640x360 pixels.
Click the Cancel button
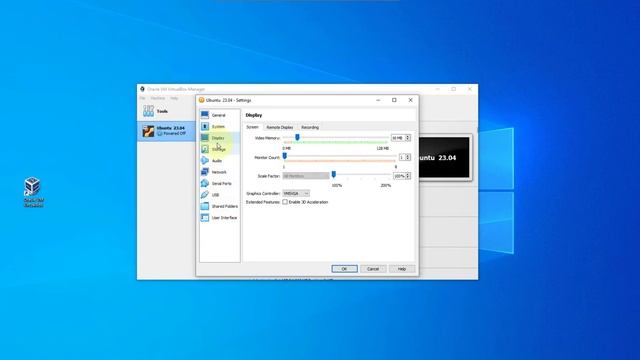(373, 269)
